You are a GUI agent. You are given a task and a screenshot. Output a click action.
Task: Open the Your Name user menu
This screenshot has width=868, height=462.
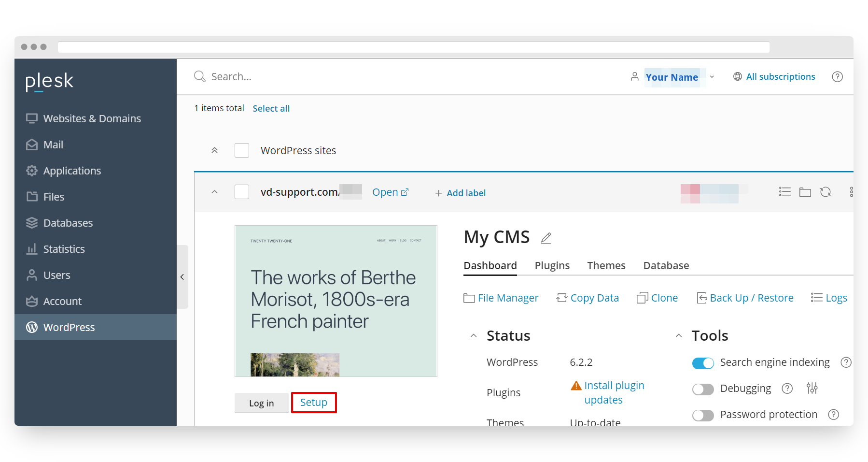672,77
